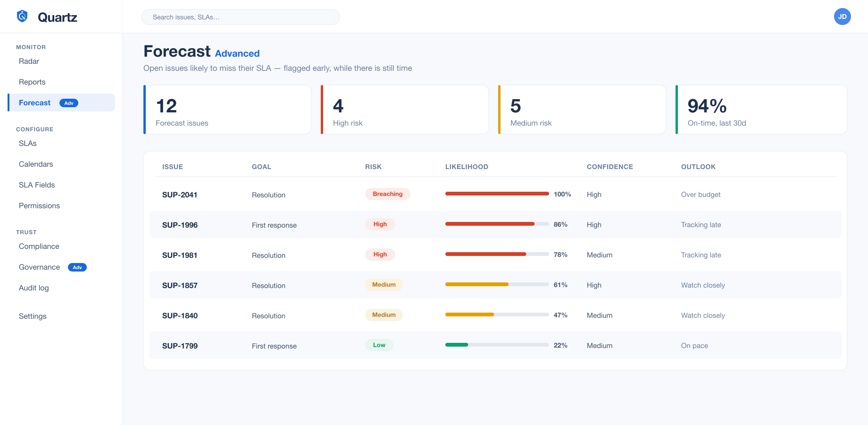Open the JD user avatar
This screenshot has height=425, width=868.
[x=842, y=17]
